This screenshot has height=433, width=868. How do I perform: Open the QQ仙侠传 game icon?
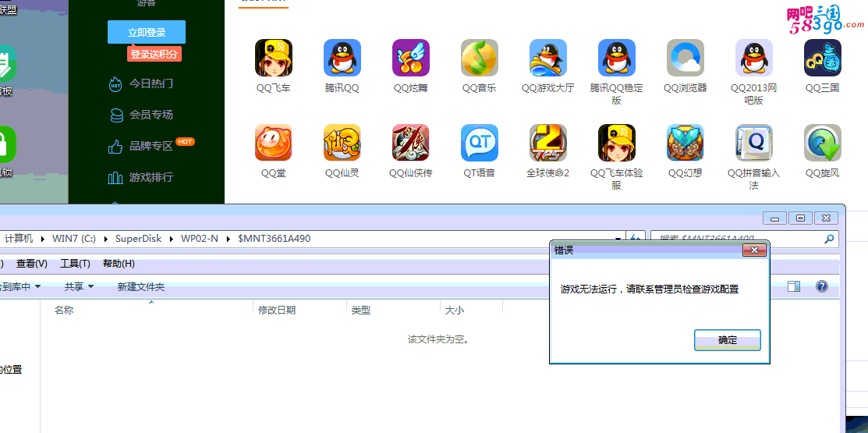[x=411, y=143]
